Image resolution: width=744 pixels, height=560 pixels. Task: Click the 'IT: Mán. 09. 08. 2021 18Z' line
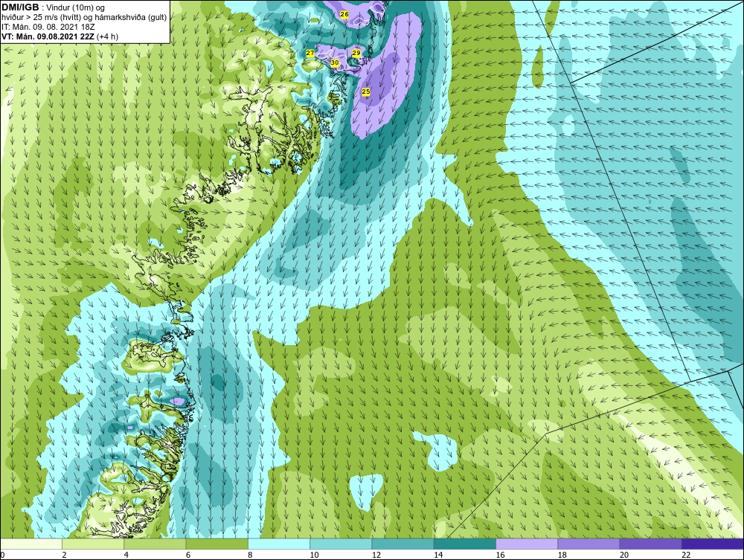48,27
